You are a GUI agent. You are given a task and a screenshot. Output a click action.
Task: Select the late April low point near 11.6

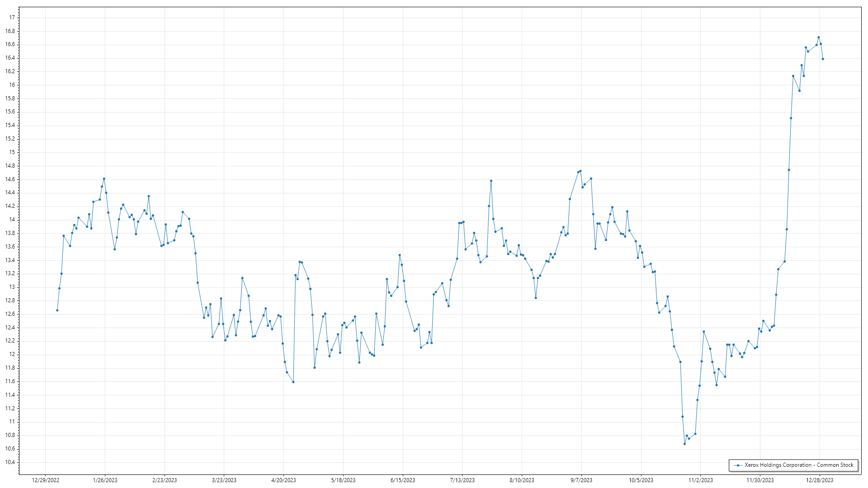click(293, 382)
